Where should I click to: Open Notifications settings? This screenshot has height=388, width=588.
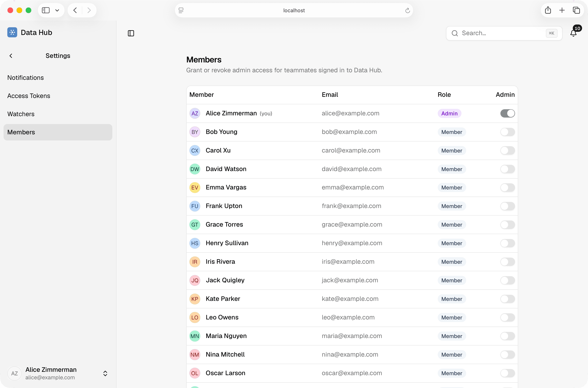pos(58,78)
